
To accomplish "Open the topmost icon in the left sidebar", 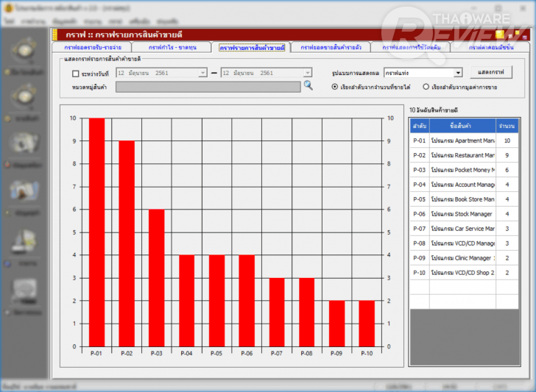I will click(x=25, y=51).
